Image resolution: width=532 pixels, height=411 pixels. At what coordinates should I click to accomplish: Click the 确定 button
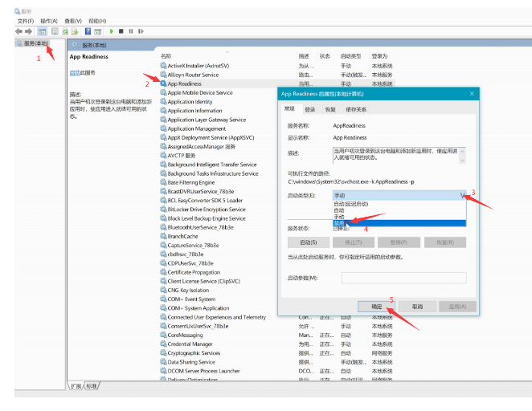[376, 307]
